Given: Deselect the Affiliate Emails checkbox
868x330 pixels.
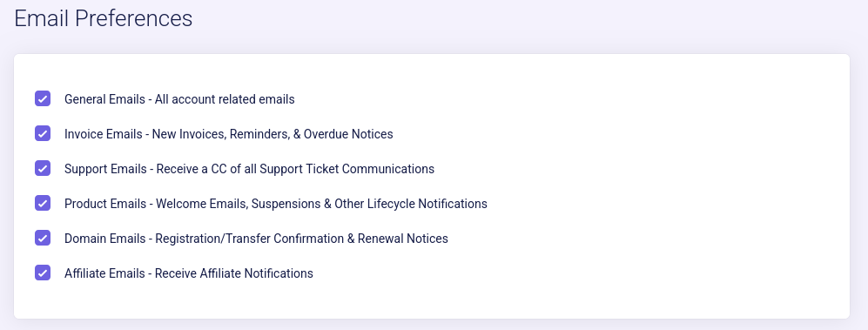Looking at the screenshot, I should pos(43,273).
